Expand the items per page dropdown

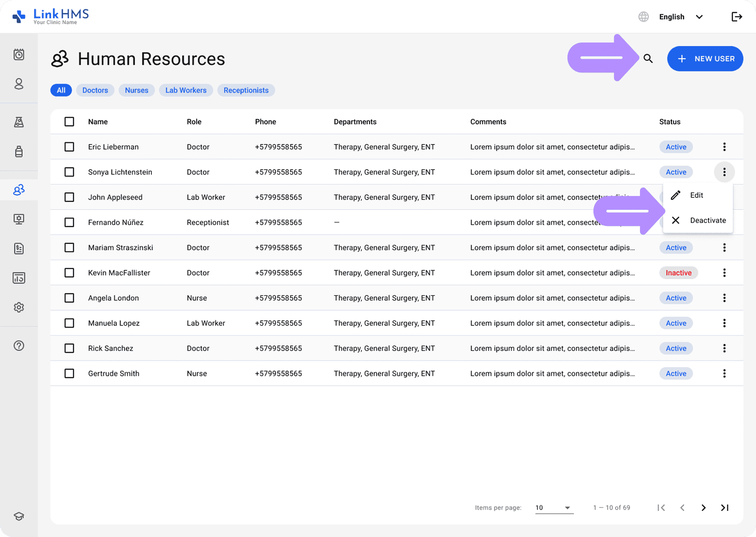point(554,507)
